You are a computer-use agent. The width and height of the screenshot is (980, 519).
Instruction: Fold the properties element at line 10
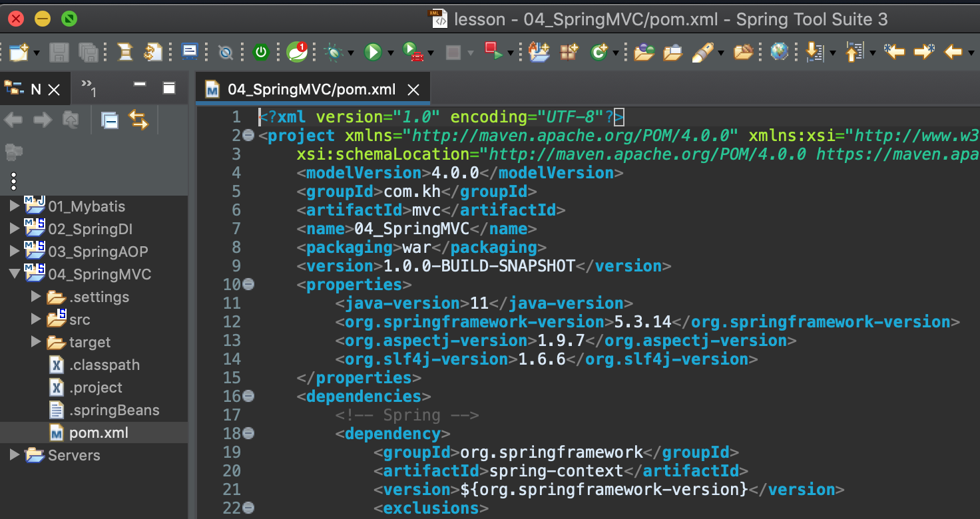click(249, 285)
